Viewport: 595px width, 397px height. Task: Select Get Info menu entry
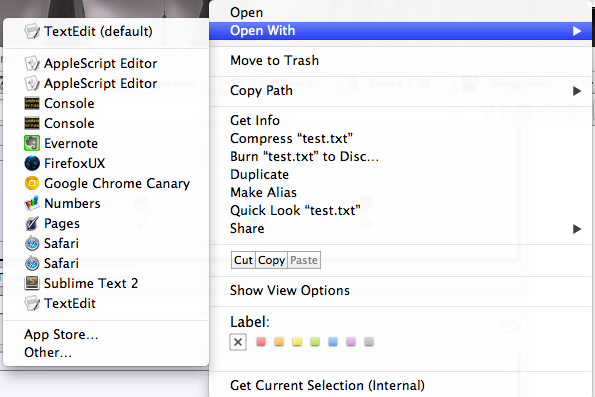(255, 121)
